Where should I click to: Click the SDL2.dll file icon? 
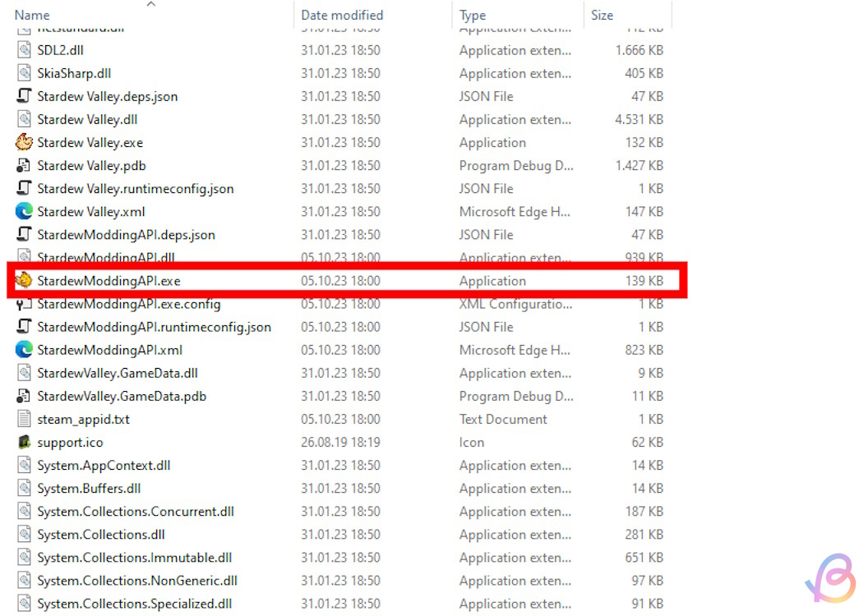[x=24, y=50]
